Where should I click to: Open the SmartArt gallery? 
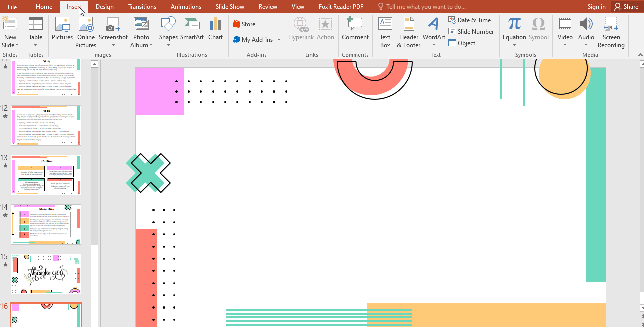[x=192, y=30]
